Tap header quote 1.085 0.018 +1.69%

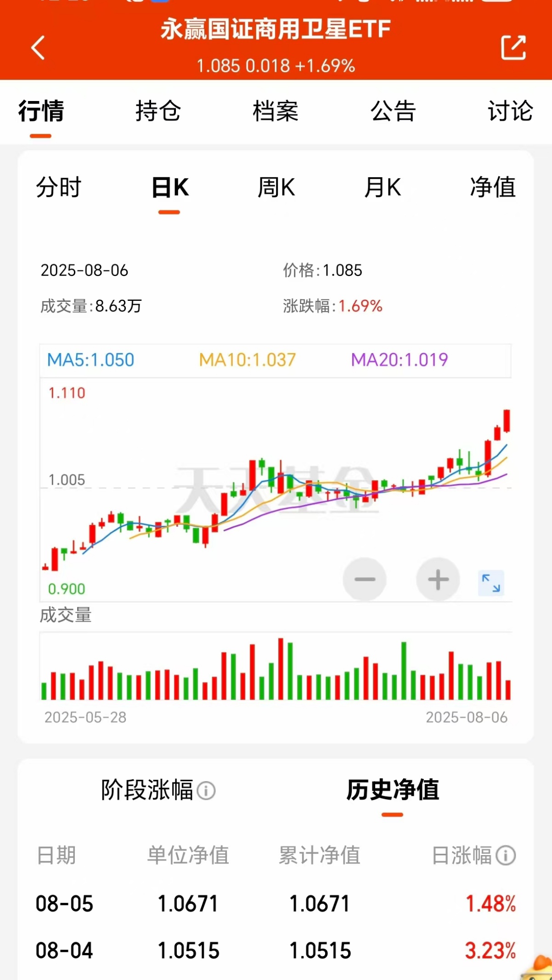click(x=276, y=66)
